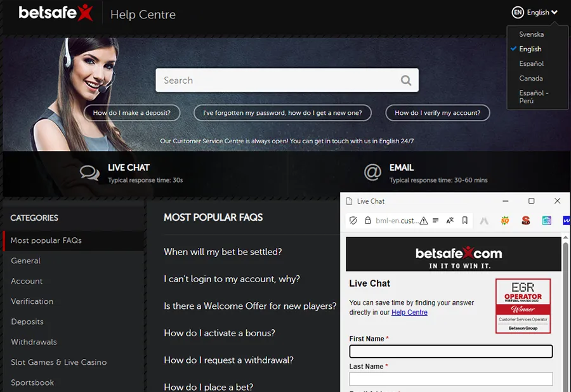Click the shield tracking icon in Live Chat window
Image resolution: width=571 pixels, height=392 pixels.
click(x=353, y=221)
